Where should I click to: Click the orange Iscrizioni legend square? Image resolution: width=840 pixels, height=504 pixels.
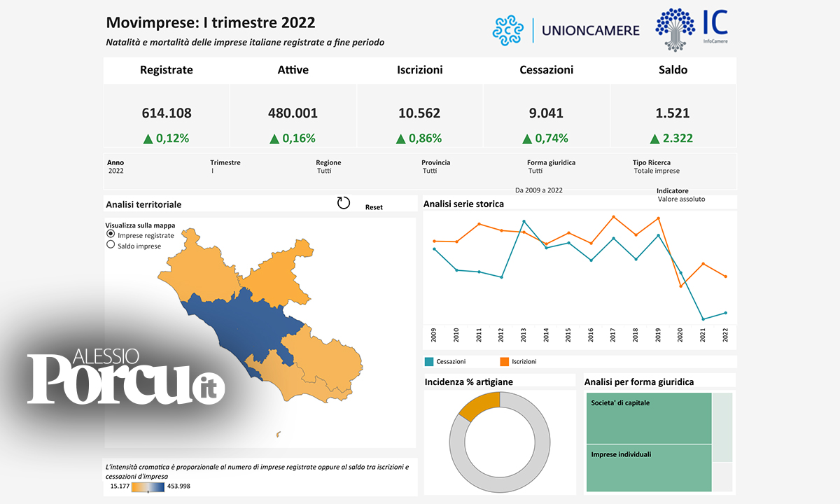point(504,362)
